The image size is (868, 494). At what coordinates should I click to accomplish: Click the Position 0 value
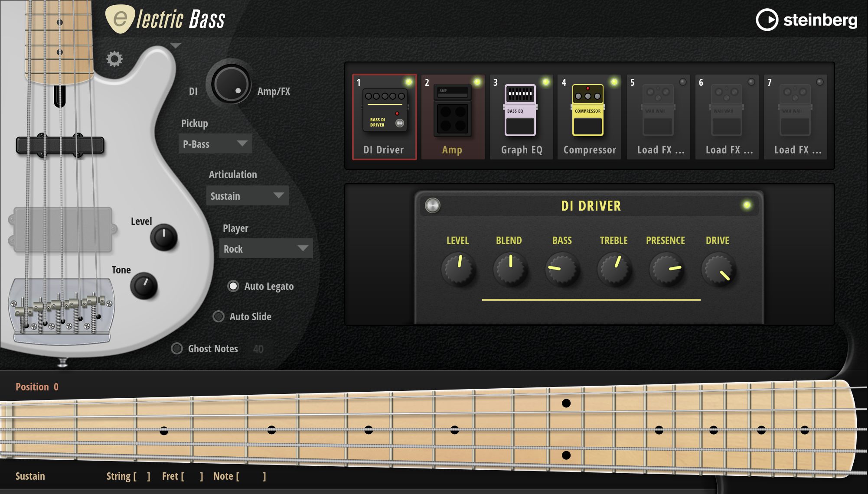pos(56,387)
